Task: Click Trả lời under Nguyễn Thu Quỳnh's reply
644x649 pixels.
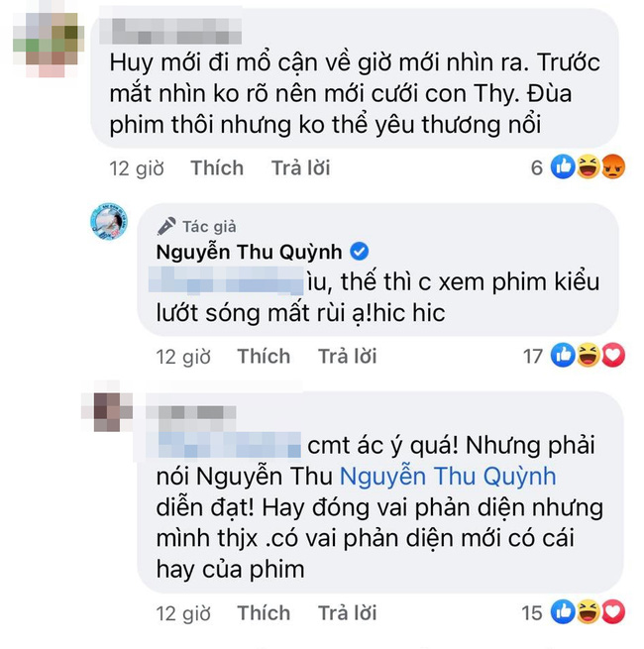Action: (347, 357)
